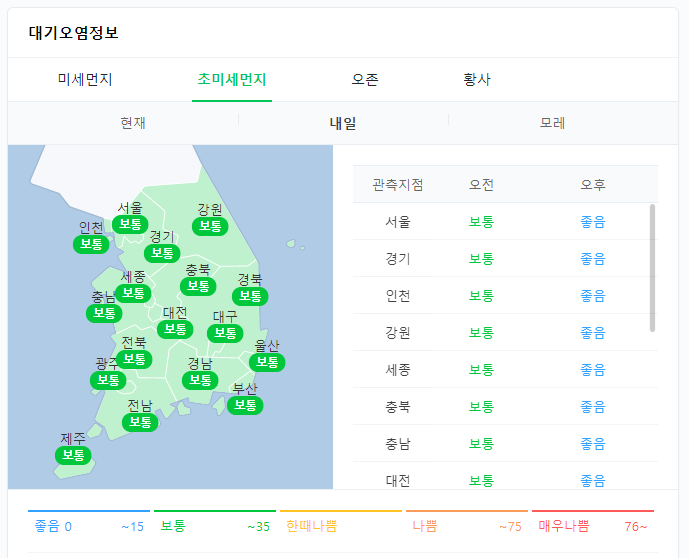Click the 서울 보통 map badge
Image resolution: width=689 pixels, height=558 pixels.
130,224
